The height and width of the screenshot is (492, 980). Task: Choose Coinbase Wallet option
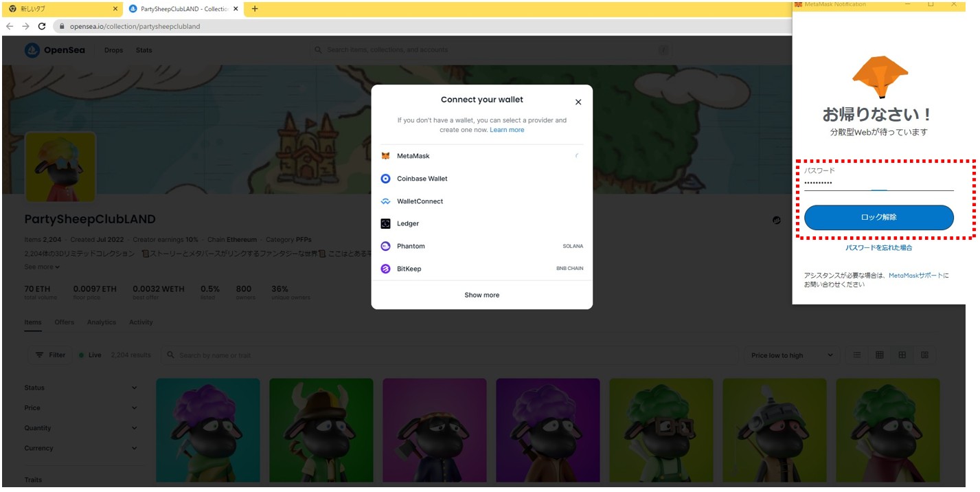tap(482, 179)
